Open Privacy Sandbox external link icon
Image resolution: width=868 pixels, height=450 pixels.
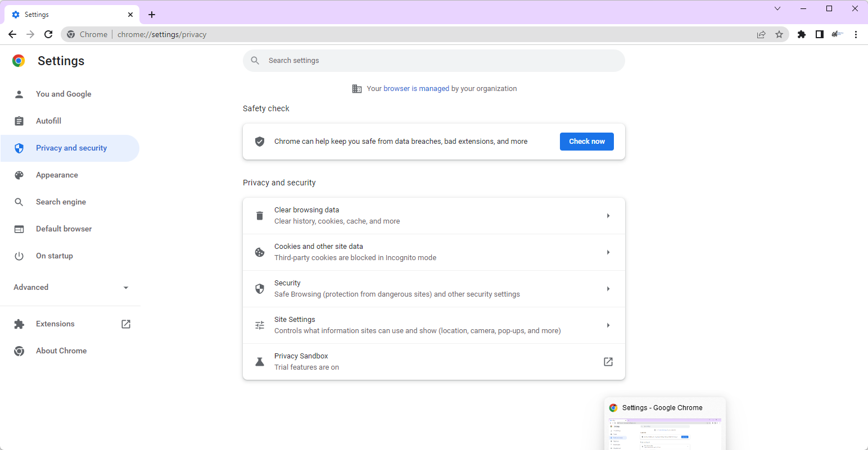(x=608, y=362)
